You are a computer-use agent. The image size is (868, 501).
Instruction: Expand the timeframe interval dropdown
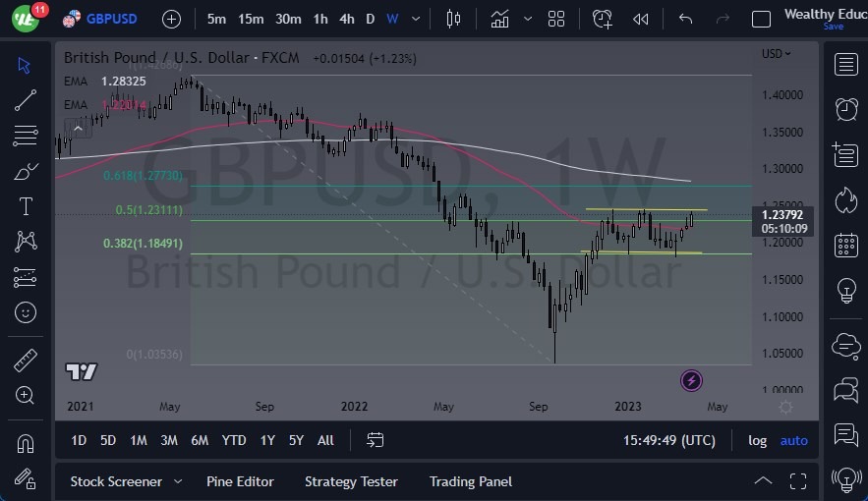pyautogui.click(x=419, y=19)
